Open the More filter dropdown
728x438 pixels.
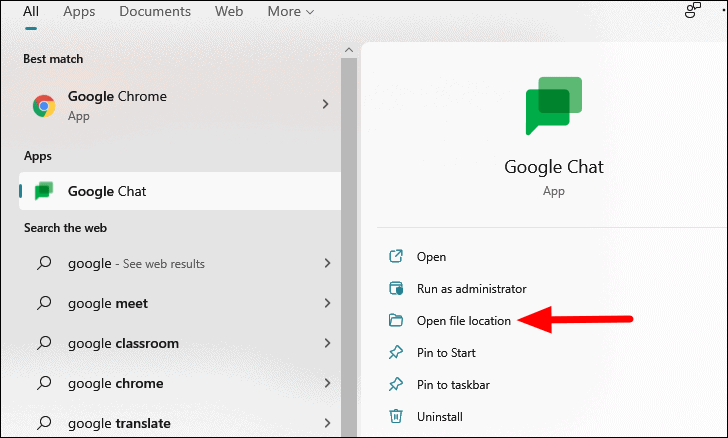291,11
